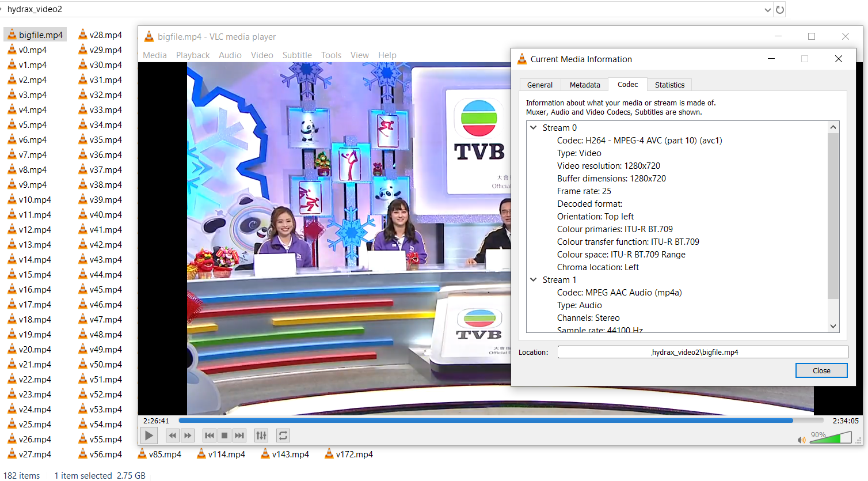The image size is (868, 481).
Task: Select the 'Codec: H264 - MPEG-4 AVC' row
Action: 639,140
